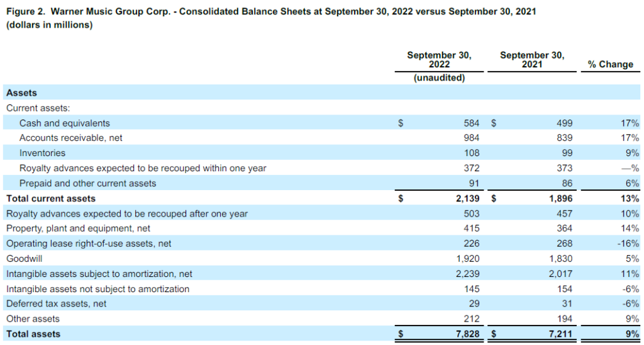Select the prepaid assets value 91
Image resolution: width=644 pixels, height=345 pixels.
(474, 183)
